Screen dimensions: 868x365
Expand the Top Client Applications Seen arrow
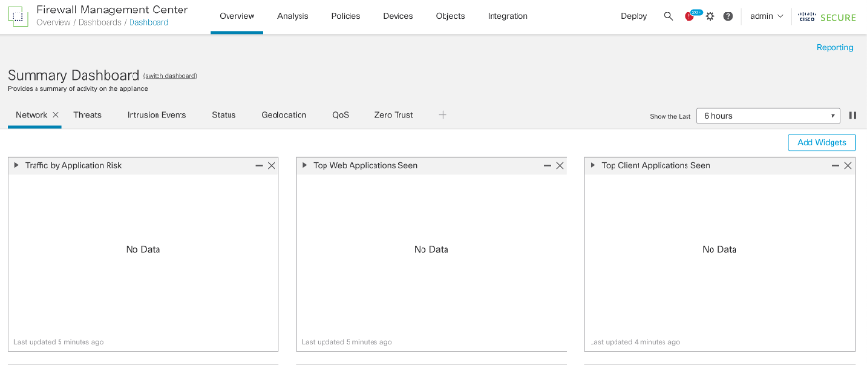point(593,165)
